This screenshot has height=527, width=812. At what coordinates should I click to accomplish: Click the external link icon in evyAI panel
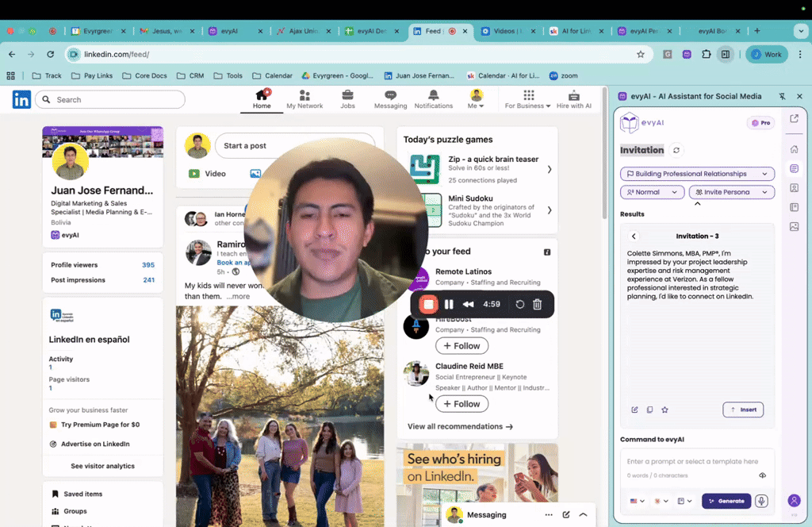(792, 120)
